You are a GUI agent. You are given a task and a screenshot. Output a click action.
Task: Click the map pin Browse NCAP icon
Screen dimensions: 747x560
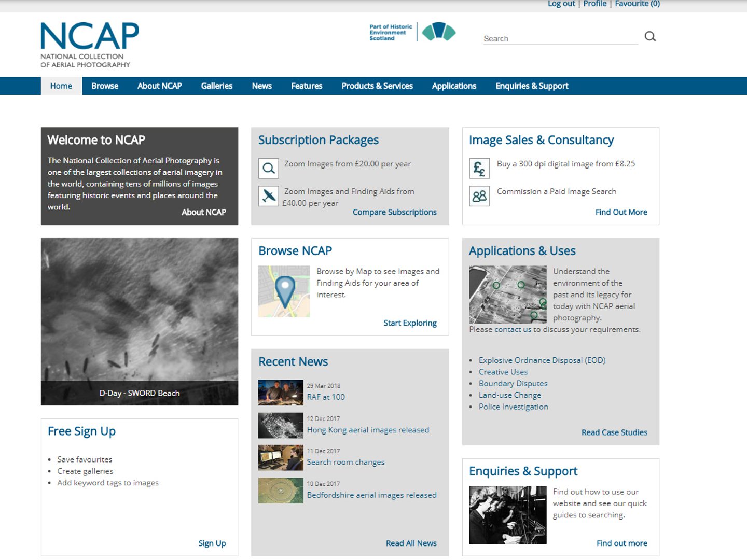click(x=284, y=291)
